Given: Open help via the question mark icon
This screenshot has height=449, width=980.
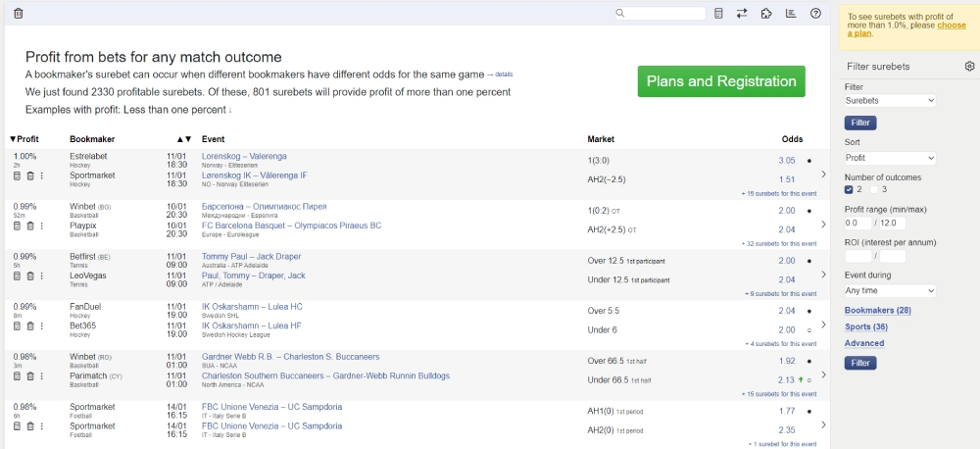Looking at the screenshot, I should pos(815,14).
